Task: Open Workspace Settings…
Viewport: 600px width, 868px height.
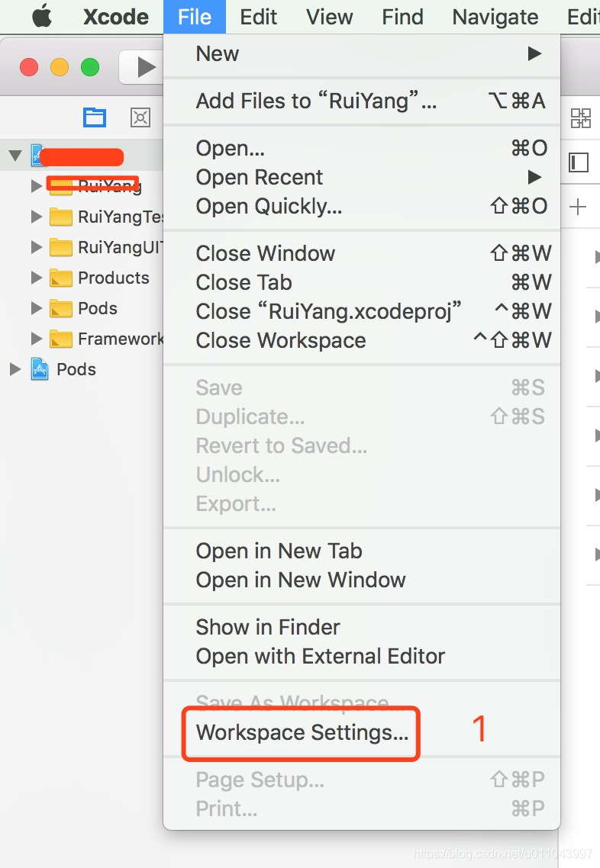Action: pos(362,732)
